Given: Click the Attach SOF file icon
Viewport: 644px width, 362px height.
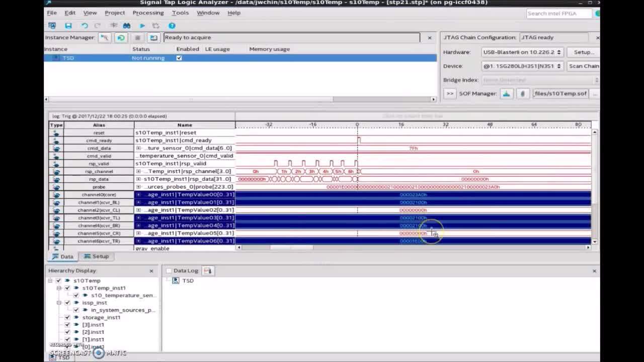Looking at the screenshot, I should click(x=523, y=94).
